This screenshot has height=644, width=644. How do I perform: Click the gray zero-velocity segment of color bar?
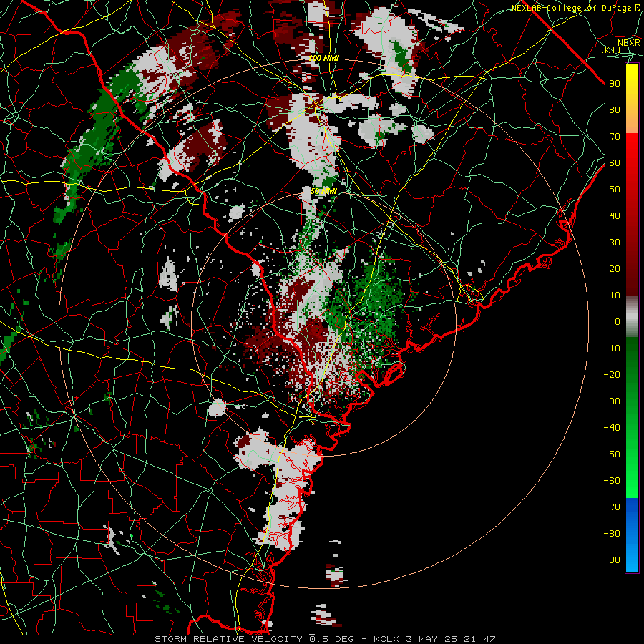(632, 317)
